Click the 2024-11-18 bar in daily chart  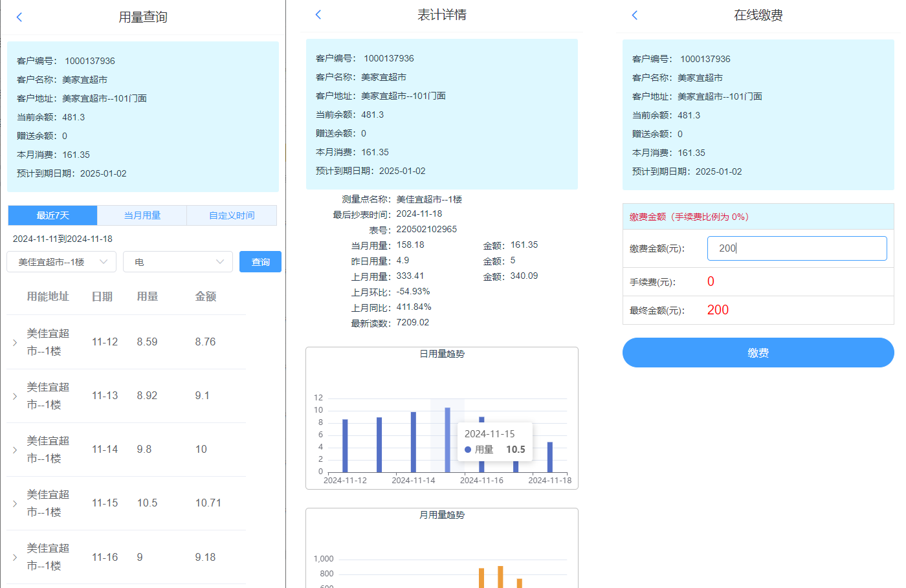550,457
